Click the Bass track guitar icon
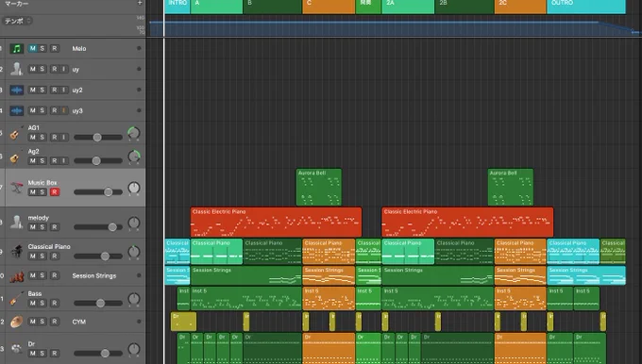642x364 pixels. click(x=15, y=299)
